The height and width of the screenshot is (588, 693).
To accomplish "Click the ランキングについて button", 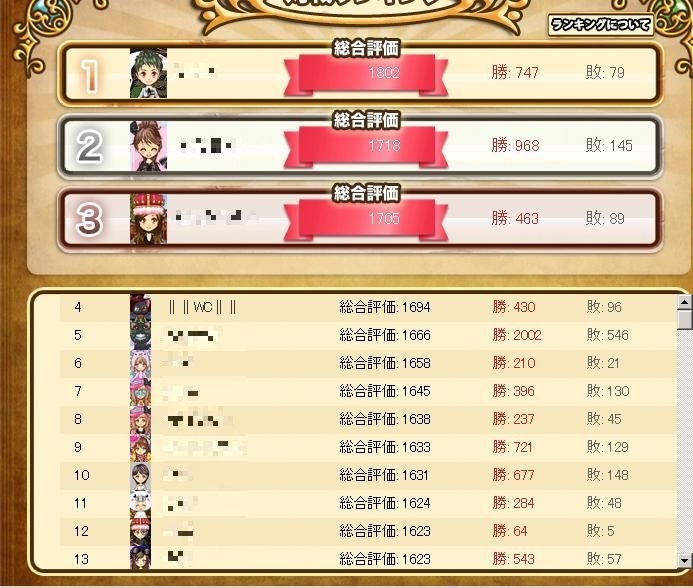I will coord(601,25).
